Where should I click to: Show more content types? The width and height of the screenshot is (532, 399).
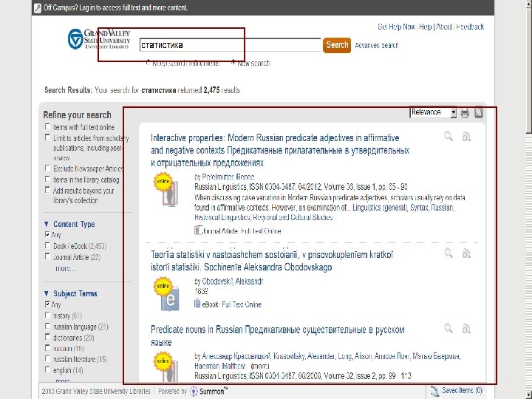65,268
